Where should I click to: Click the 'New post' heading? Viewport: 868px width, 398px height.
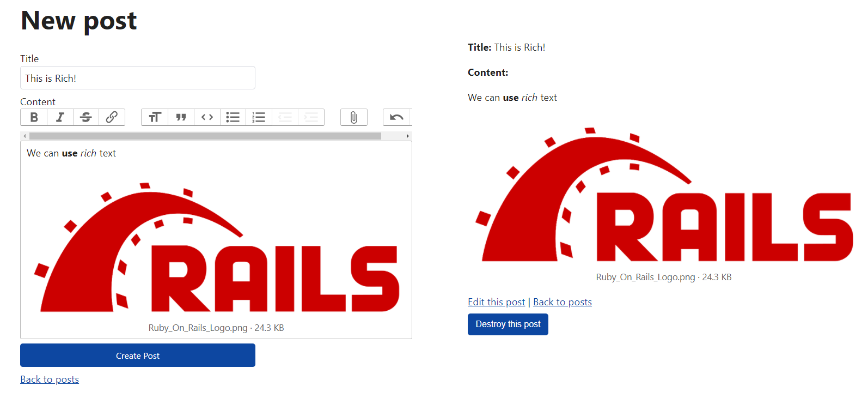[79, 21]
